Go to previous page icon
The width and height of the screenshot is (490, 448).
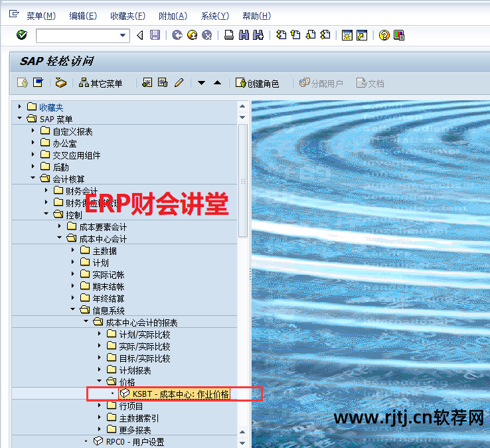295,35
